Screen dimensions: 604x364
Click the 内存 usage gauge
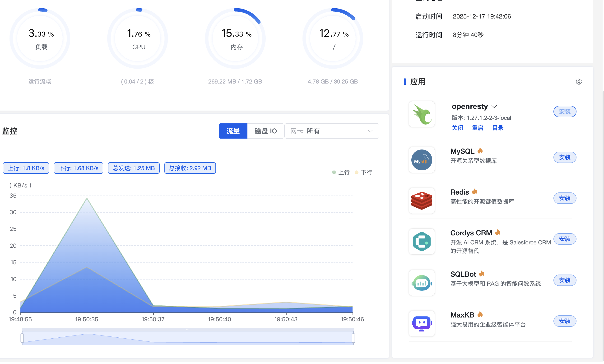pyautogui.click(x=235, y=38)
